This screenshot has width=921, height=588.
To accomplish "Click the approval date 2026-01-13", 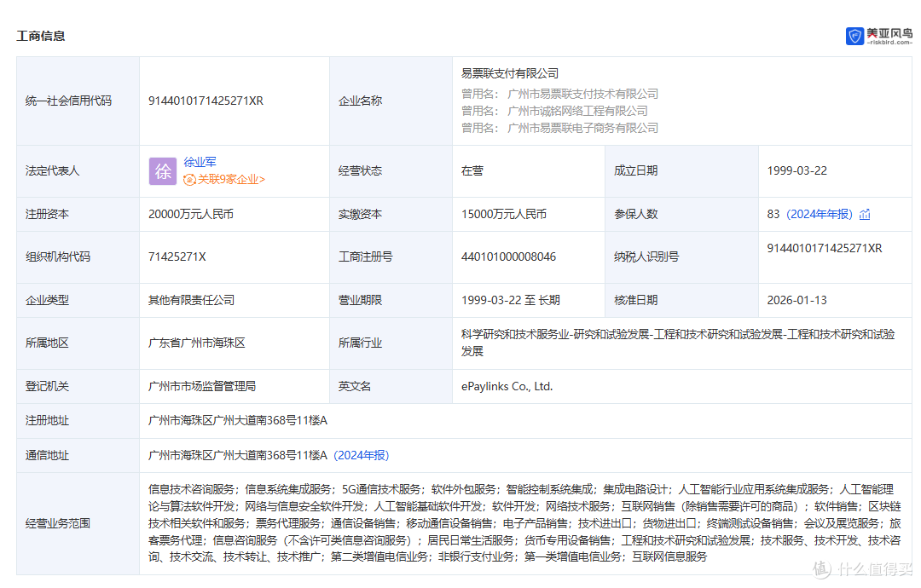I will (x=797, y=301).
